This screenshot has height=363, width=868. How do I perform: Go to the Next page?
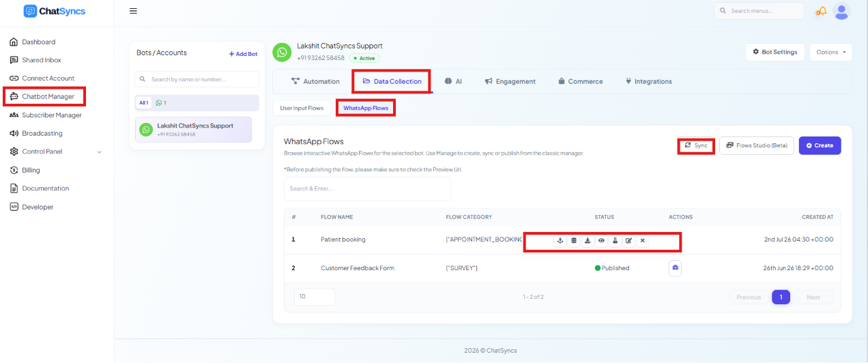[813, 297]
